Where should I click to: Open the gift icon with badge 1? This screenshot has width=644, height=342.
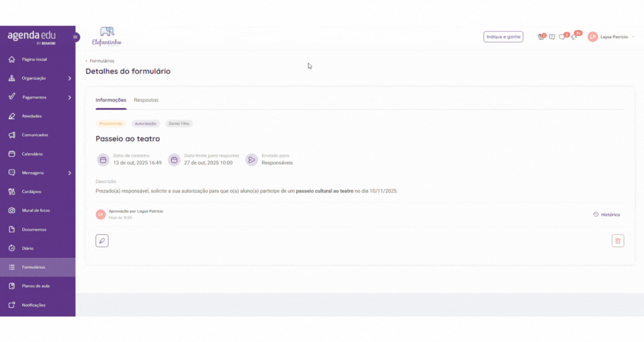click(541, 37)
